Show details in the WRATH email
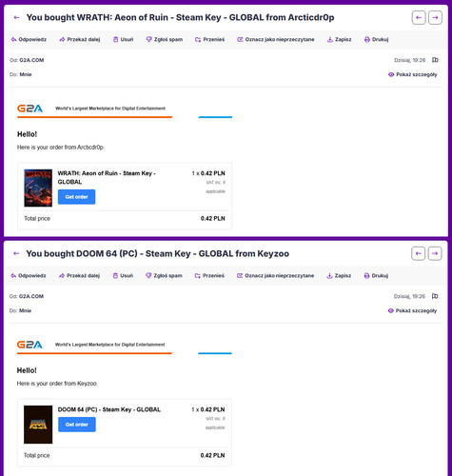The width and height of the screenshot is (452, 476). coord(413,74)
